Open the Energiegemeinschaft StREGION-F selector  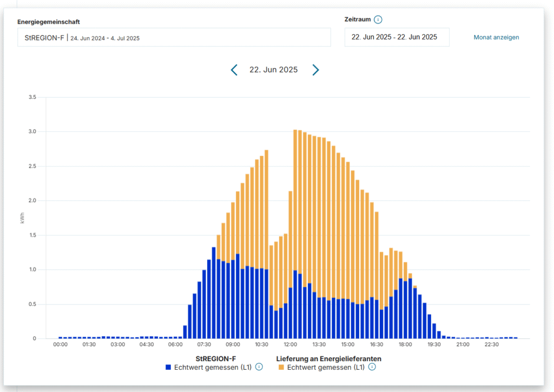click(x=174, y=38)
